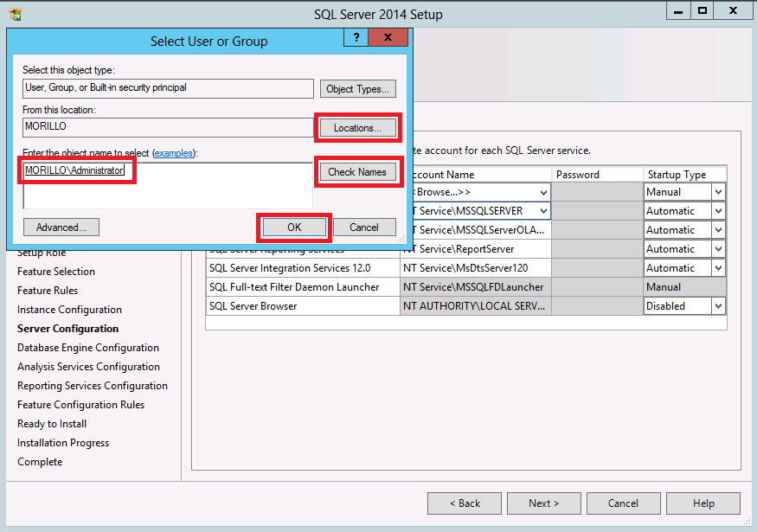Click the help question mark in Select User dialog
The width and height of the screenshot is (757, 532).
tap(356, 37)
